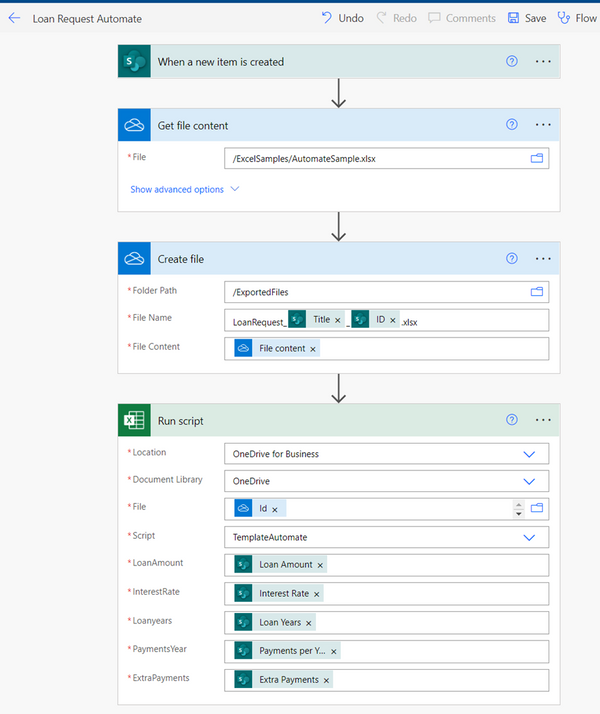Open more options menu for Get file content
The width and height of the screenshot is (600, 714).
(543, 124)
